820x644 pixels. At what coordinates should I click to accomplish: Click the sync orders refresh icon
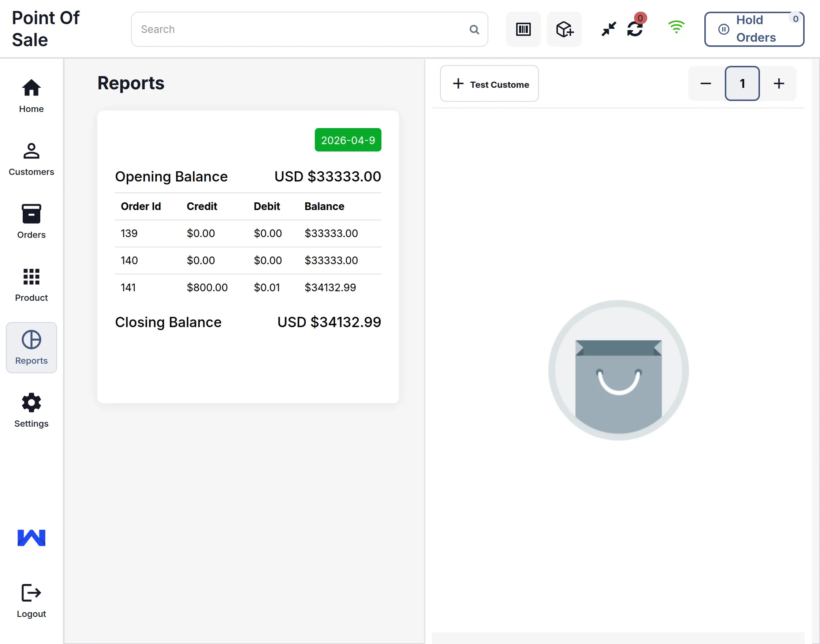point(635,29)
